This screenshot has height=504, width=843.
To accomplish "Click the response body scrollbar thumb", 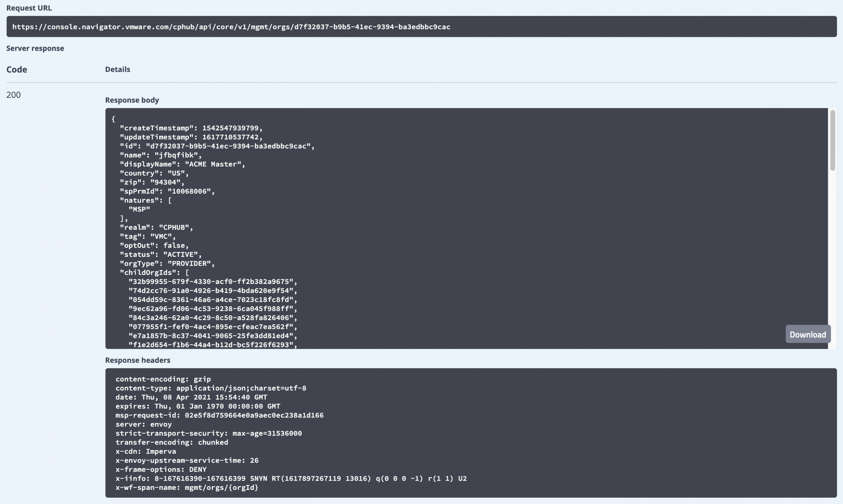I will (832, 140).
